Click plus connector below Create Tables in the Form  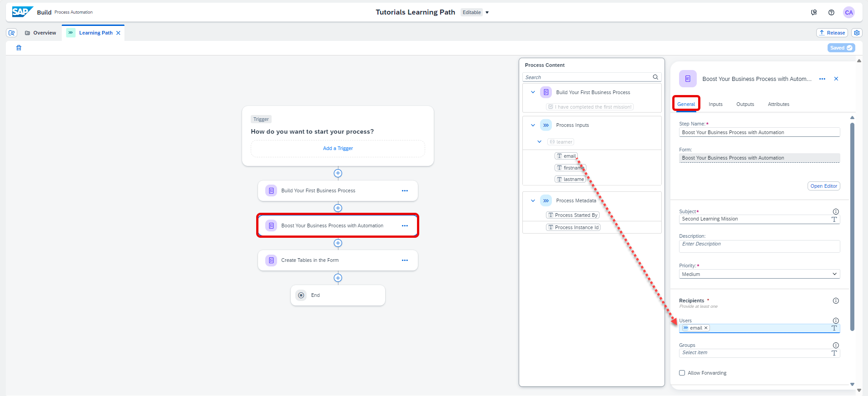[338, 278]
